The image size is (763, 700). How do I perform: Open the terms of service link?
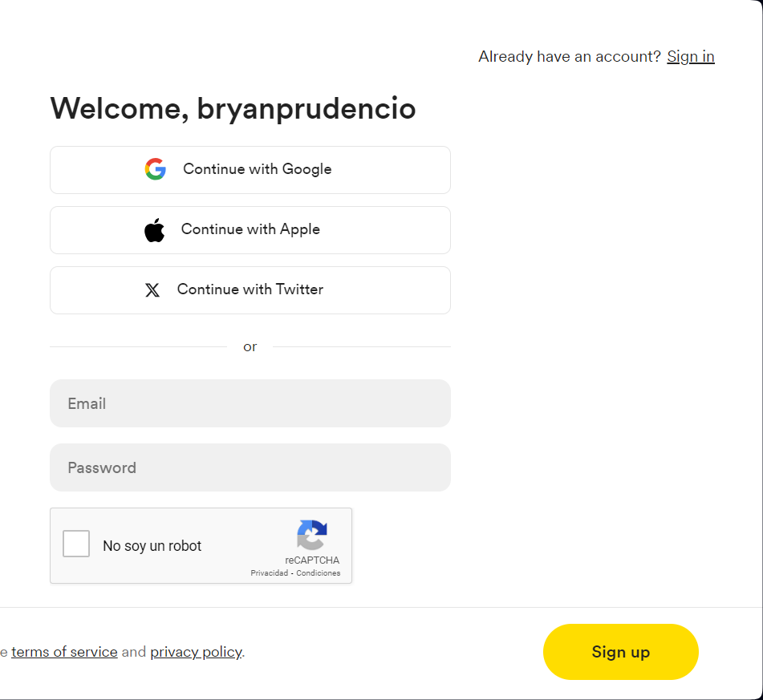[64, 652]
